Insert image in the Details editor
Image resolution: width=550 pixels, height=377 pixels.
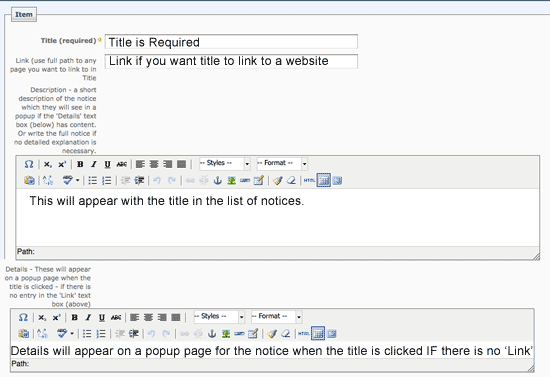[226, 334]
